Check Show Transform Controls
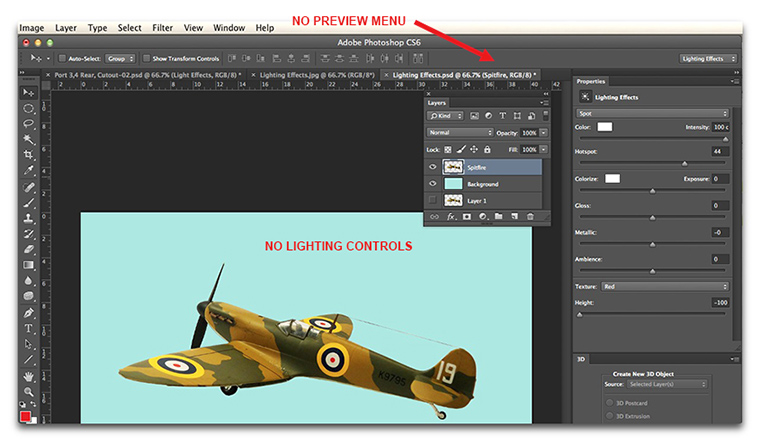 pos(147,59)
